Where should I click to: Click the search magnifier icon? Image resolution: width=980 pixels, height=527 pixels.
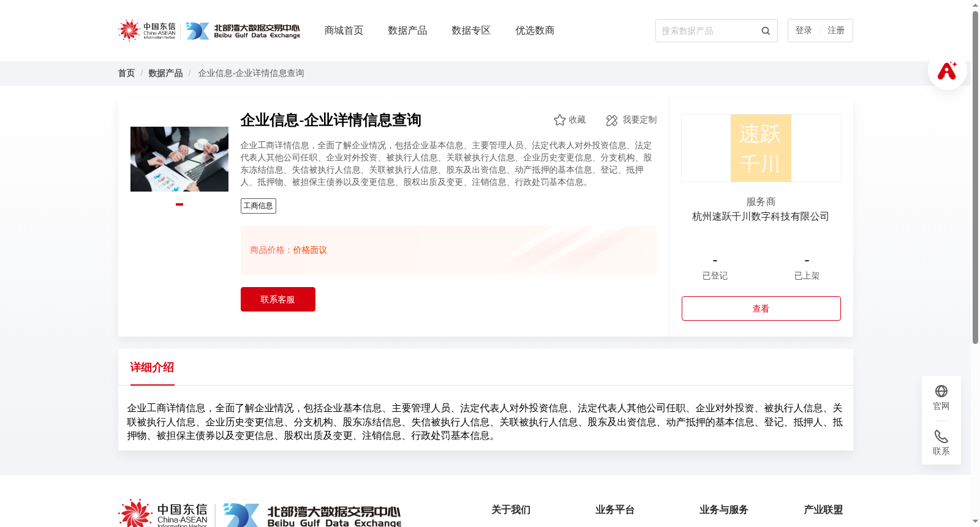[766, 31]
